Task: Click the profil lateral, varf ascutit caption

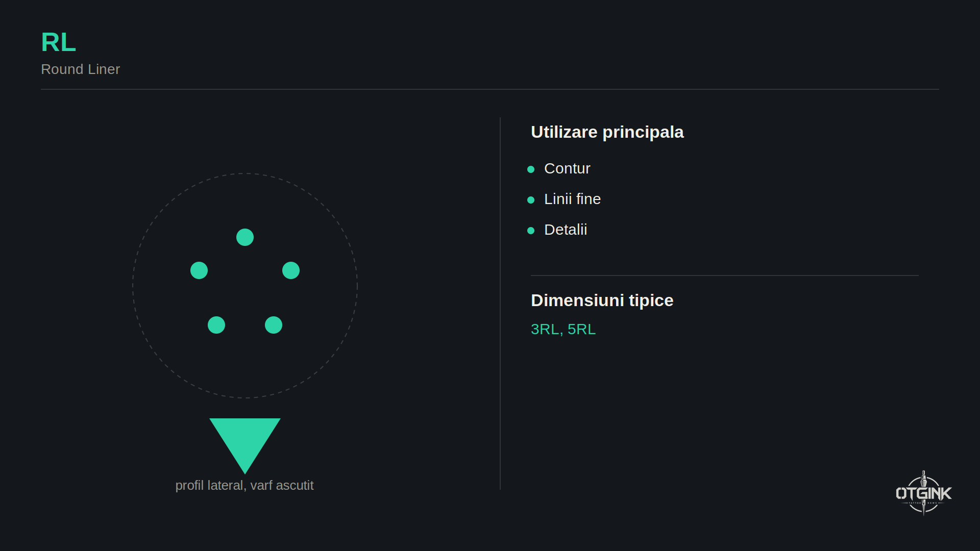Action: [x=244, y=485]
